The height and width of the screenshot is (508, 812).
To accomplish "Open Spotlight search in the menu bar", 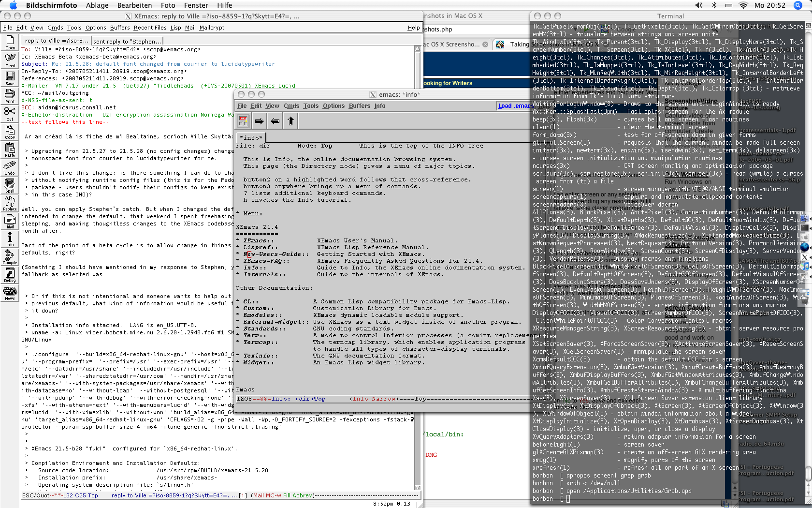I will click(x=798, y=5).
